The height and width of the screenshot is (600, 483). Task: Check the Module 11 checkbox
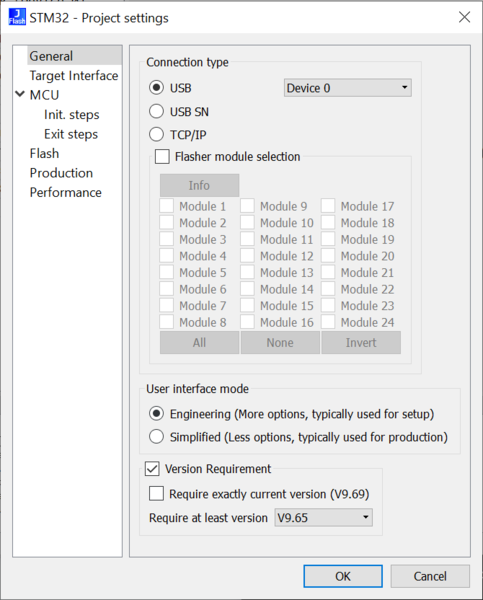247,239
